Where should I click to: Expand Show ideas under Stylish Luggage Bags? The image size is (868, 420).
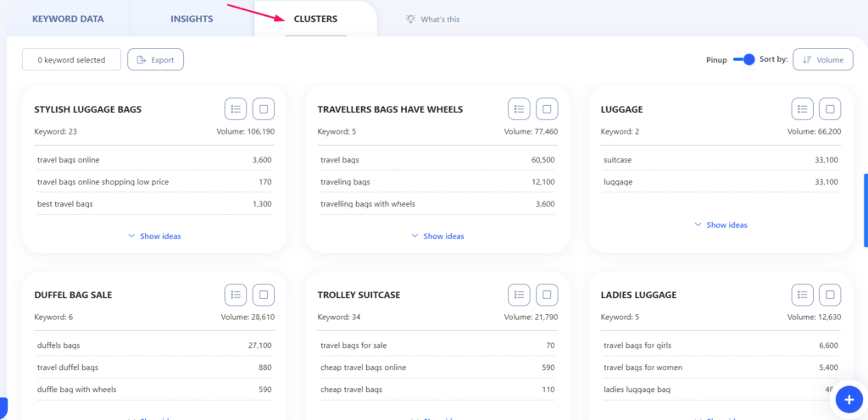(154, 236)
